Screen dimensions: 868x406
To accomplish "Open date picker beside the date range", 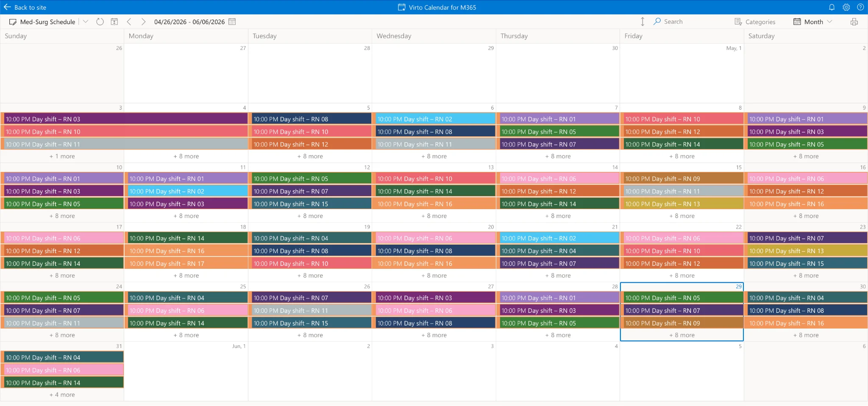I will [x=232, y=22].
